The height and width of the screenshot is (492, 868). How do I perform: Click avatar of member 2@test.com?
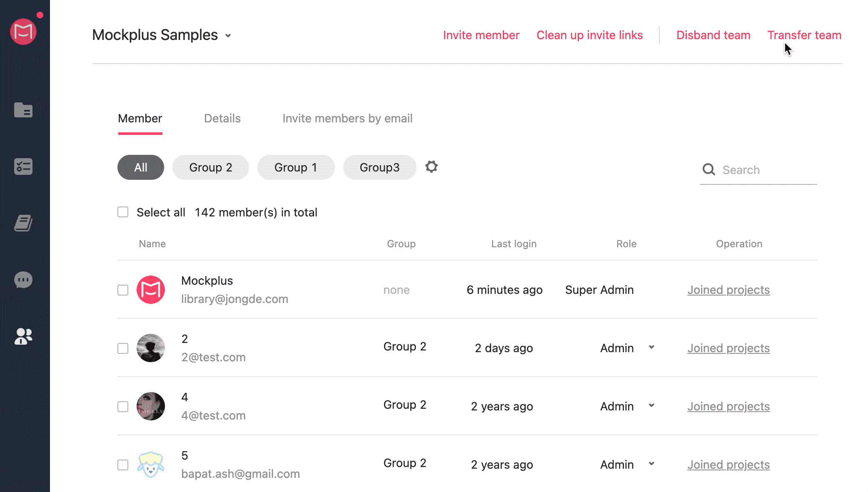click(151, 348)
